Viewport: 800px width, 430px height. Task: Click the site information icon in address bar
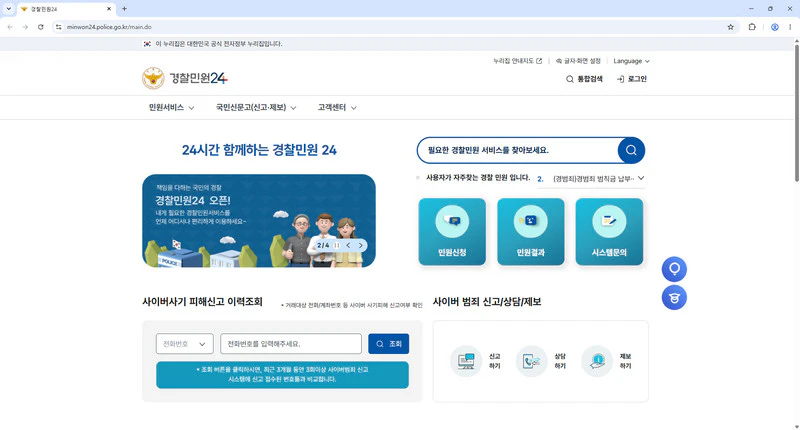coord(59,27)
